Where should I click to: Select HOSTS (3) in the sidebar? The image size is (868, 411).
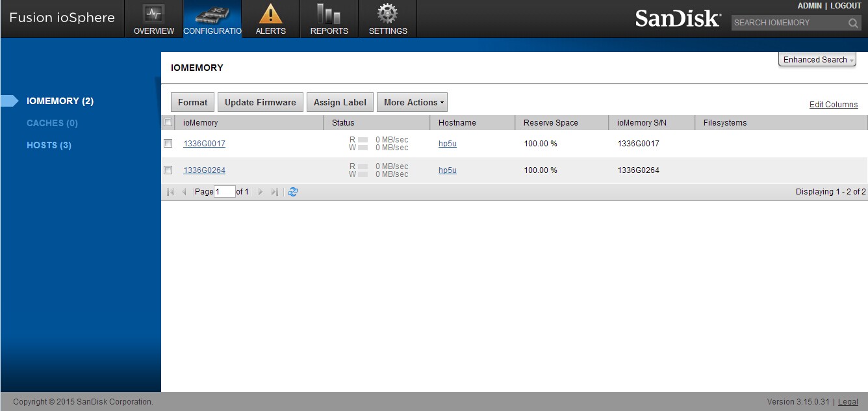point(49,145)
